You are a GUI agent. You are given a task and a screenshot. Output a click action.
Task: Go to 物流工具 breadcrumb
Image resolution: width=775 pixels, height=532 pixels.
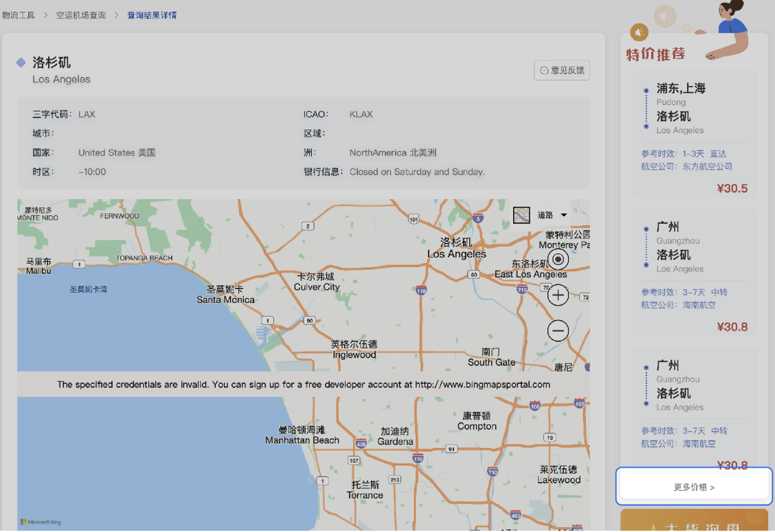(x=19, y=15)
